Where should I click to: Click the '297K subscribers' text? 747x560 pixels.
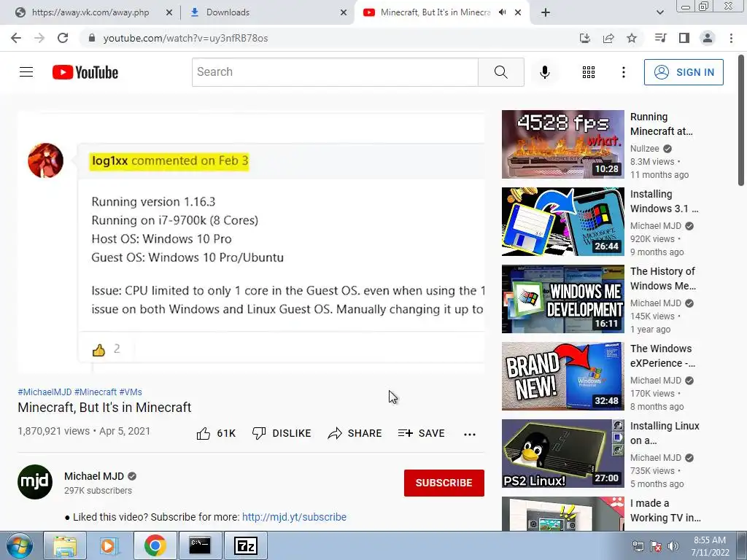(x=98, y=491)
